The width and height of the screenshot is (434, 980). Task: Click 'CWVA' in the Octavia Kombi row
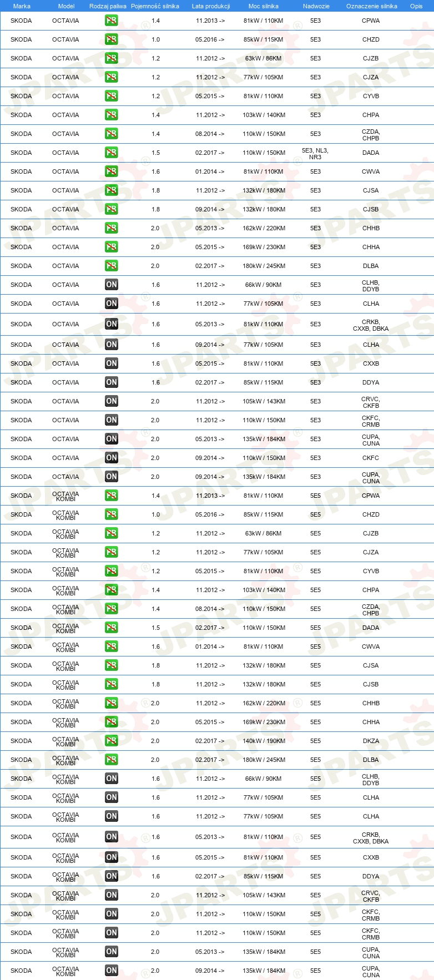tap(371, 646)
